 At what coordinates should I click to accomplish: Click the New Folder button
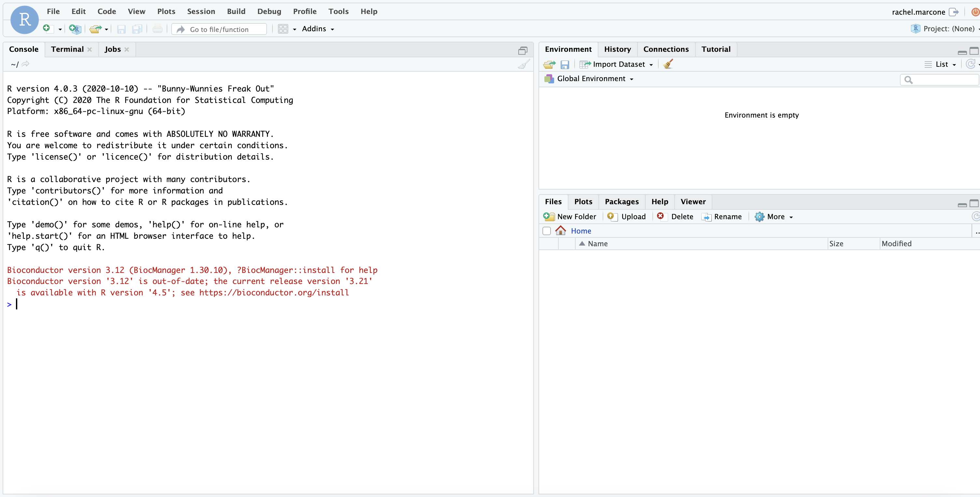570,217
